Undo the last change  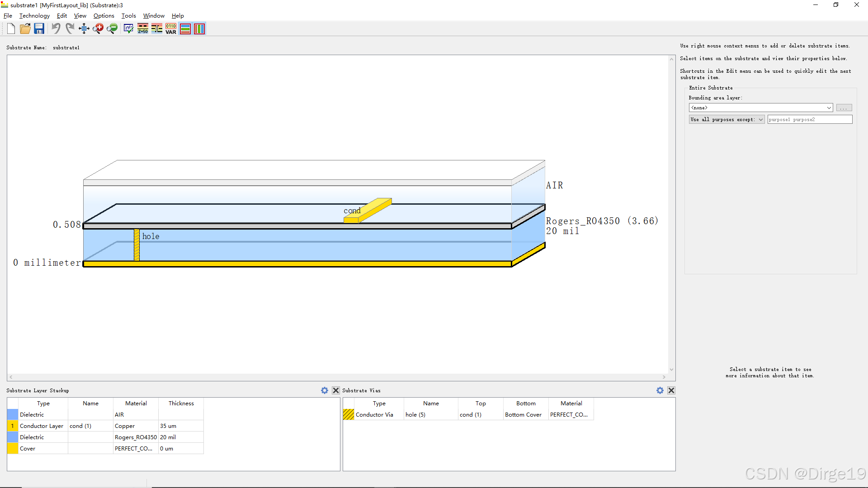[56, 28]
